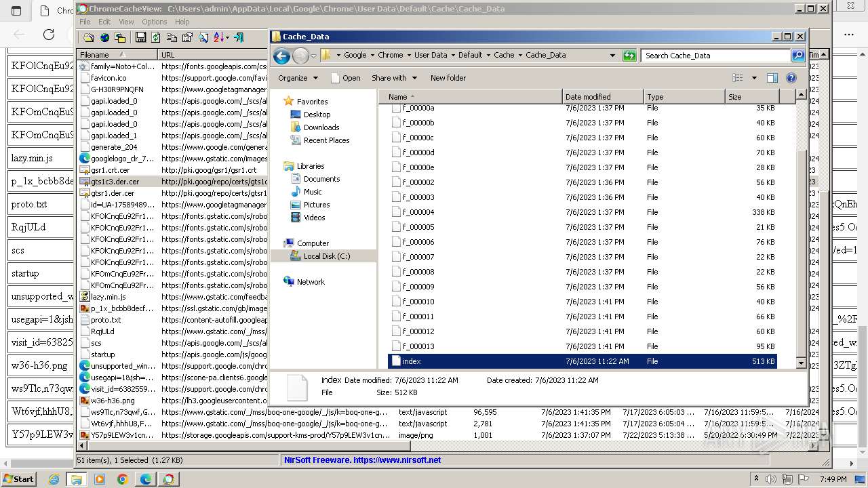Click the magnifier find toolbar icon

tap(203, 38)
